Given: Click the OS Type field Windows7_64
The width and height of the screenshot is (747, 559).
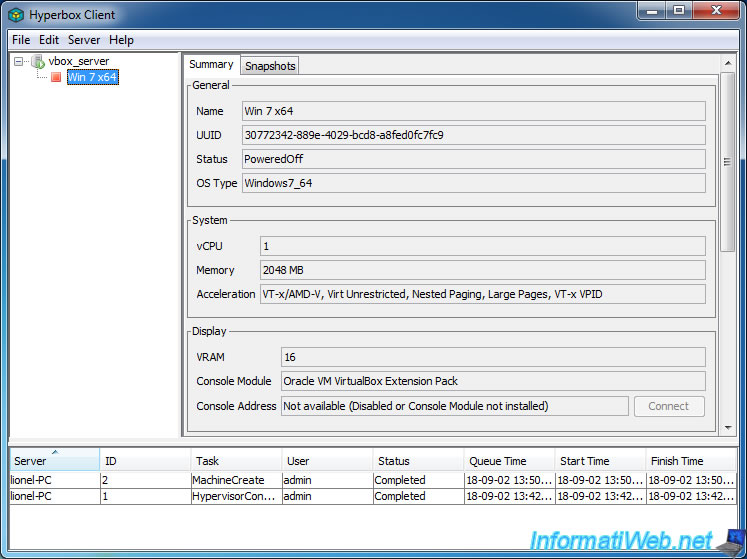Looking at the screenshot, I should [x=474, y=183].
